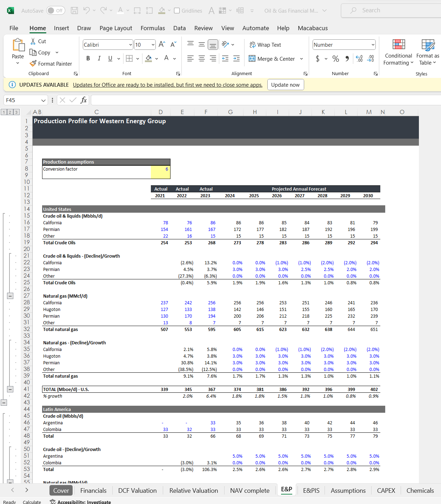Screen dimensions: 441x504
Task: Switch to the Macabacus ribbon tab
Action: pos(312,28)
